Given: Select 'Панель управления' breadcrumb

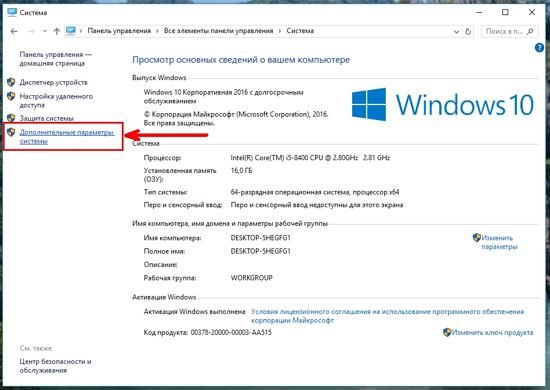Looking at the screenshot, I should click(x=119, y=31).
